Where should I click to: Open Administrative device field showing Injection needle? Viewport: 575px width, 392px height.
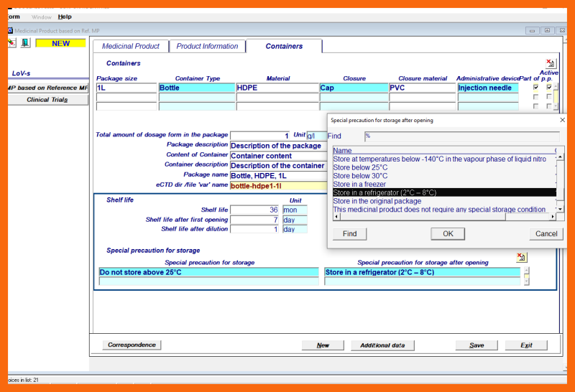click(488, 88)
